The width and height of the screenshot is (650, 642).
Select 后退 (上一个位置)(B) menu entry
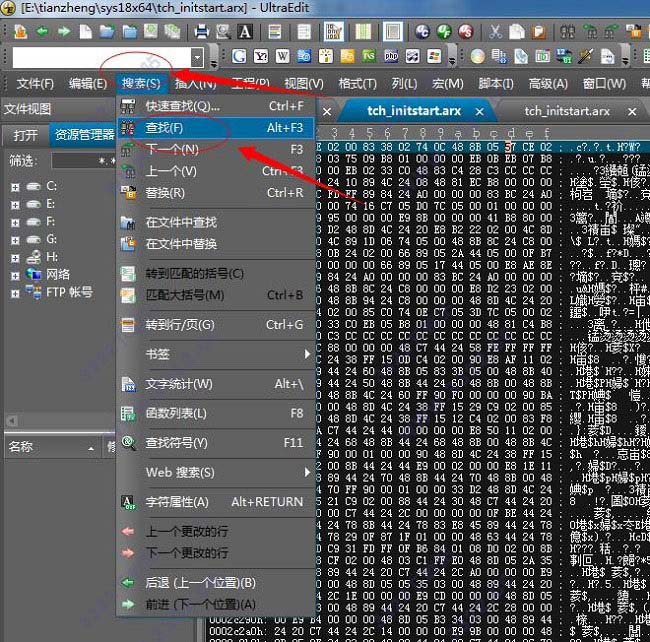[215, 583]
